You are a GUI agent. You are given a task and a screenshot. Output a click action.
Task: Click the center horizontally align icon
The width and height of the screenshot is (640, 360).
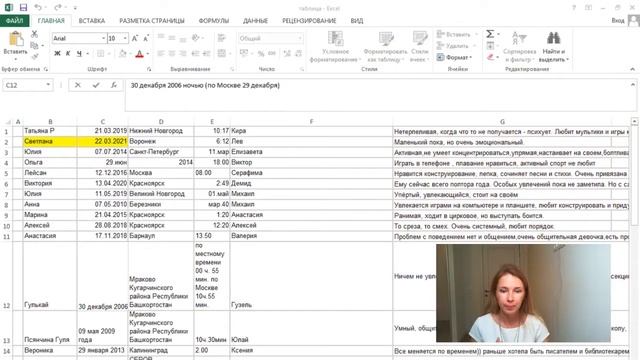point(172,53)
